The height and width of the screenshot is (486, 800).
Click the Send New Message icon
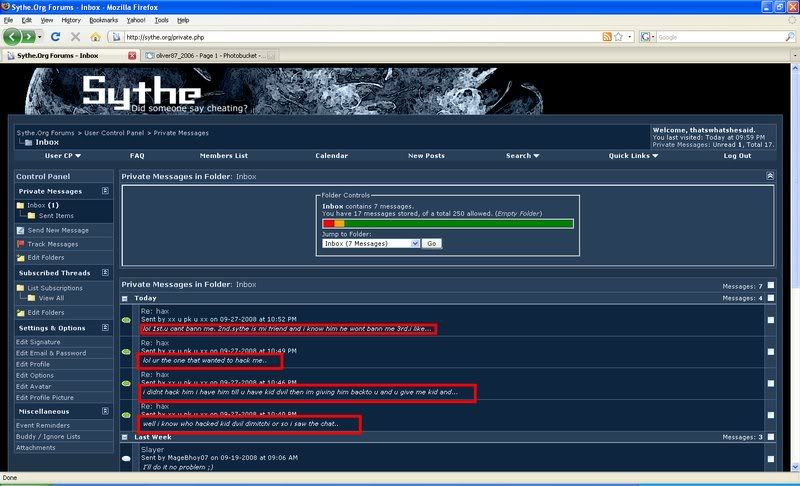tap(20, 231)
